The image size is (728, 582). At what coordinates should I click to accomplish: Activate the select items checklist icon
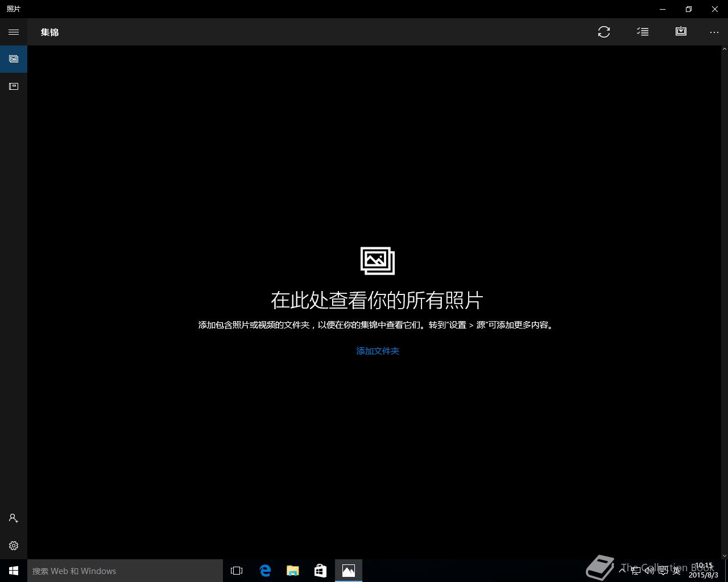[643, 32]
